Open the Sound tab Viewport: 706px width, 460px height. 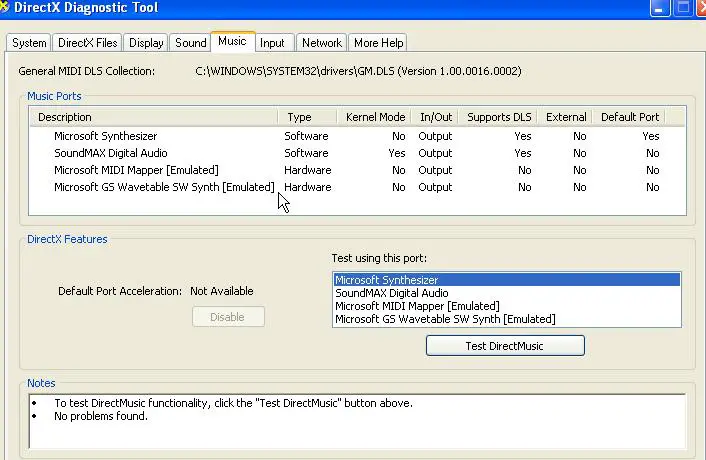click(x=190, y=43)
